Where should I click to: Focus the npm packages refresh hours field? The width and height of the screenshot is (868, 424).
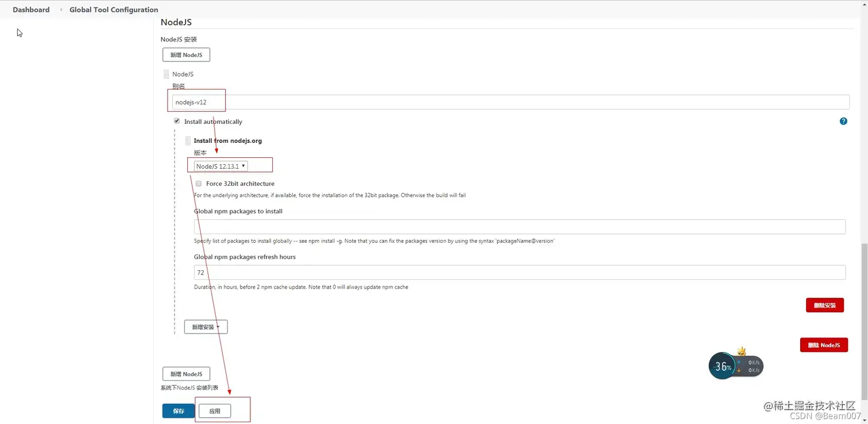pos(520,273)
